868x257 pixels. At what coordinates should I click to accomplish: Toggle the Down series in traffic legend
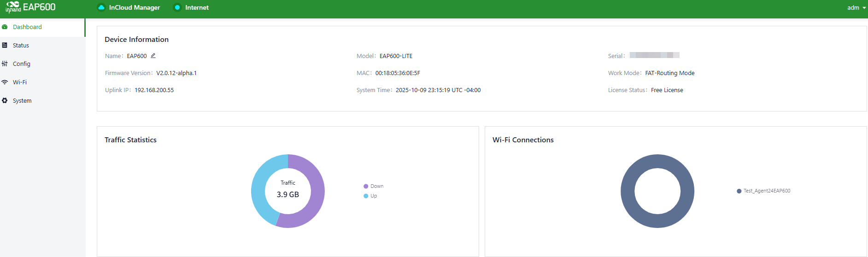[374, 186]
